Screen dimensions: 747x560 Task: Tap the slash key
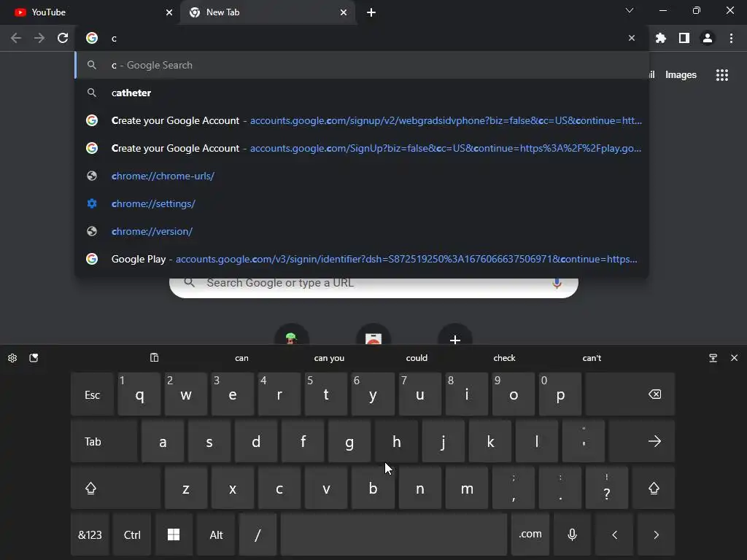point(258,534)
